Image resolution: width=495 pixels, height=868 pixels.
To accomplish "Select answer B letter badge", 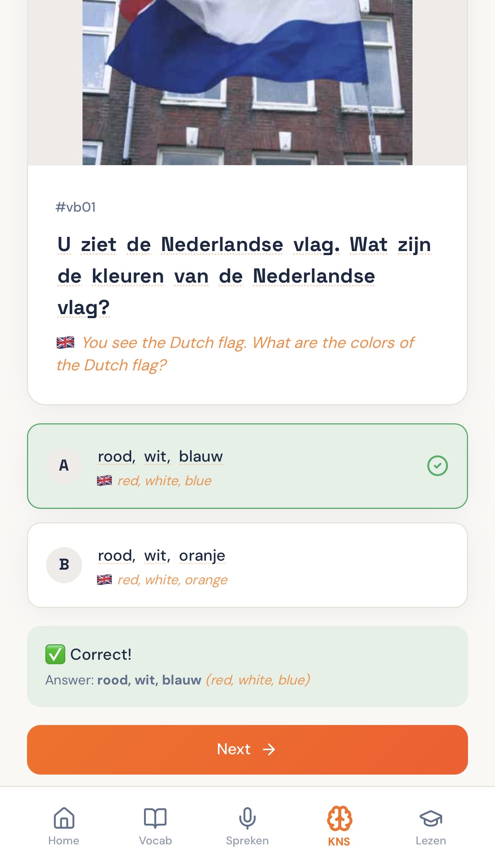I will (64, 565).
